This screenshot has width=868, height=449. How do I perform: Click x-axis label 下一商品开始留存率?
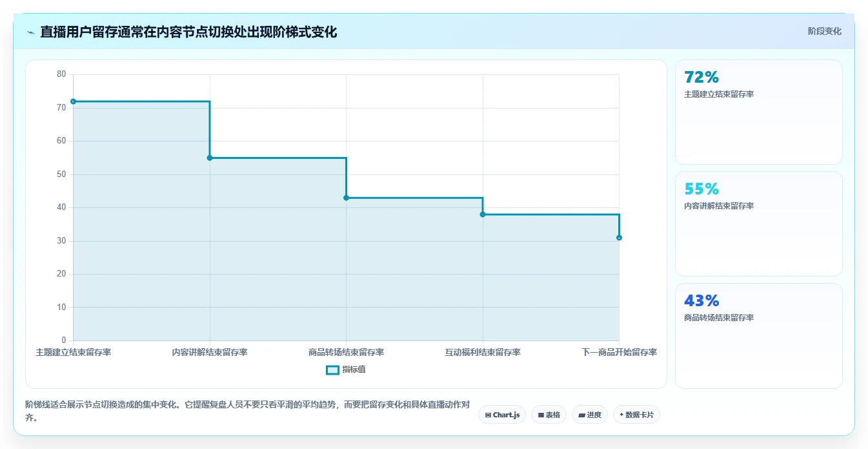point(619,353)
